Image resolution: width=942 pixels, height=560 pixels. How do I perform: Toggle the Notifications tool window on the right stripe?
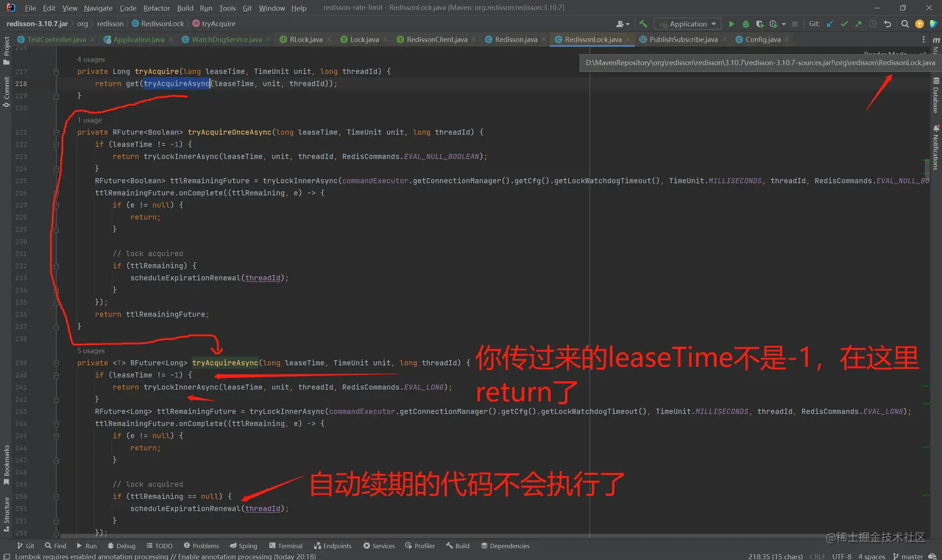[936, 147]
